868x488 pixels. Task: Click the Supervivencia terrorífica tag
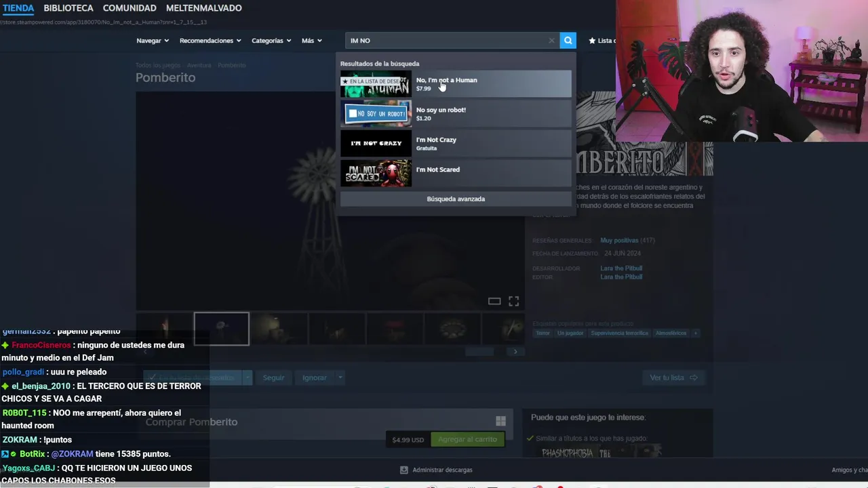(619, 333)
